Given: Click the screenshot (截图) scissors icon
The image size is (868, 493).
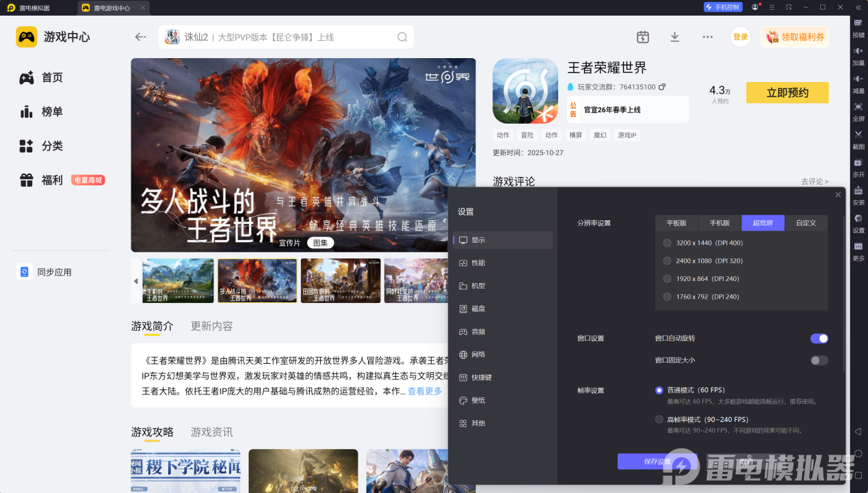Looking at the screenshot, I should 858,135.
